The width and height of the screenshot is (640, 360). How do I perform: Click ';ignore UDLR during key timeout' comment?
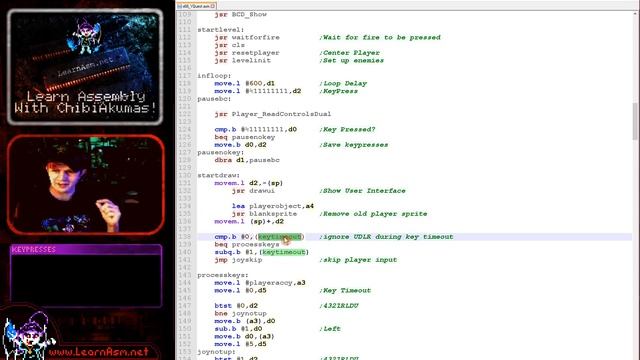(386, 237)
